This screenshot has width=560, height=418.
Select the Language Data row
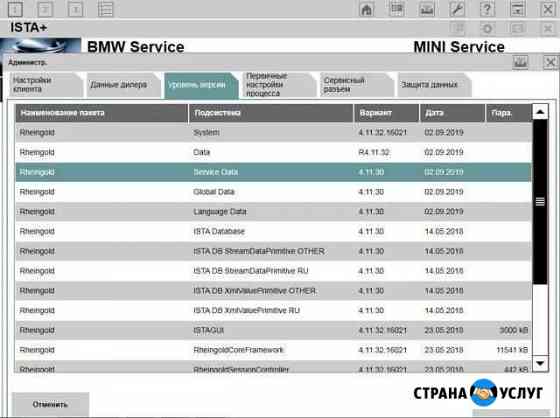(273, 212)
